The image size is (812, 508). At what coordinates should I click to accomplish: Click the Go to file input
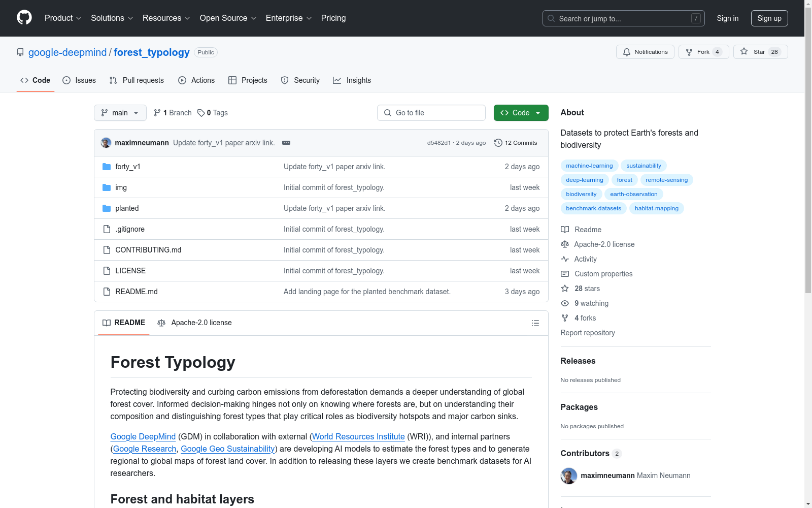tap(431, 113)
